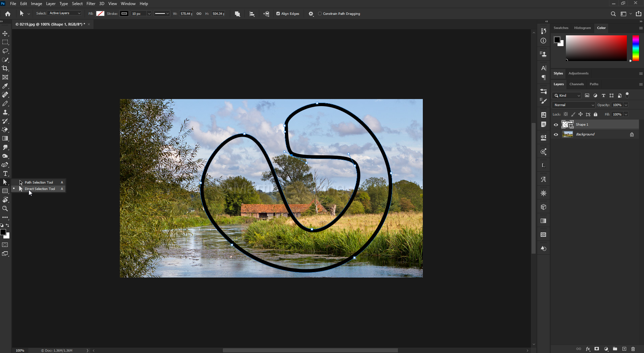Open the Select: Active Layers dropdown

64,13
